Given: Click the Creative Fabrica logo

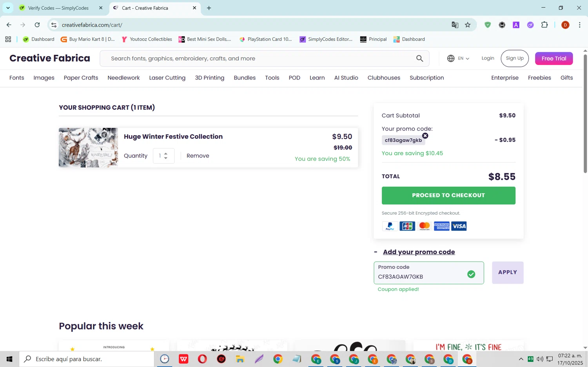Looking at the screenshot, I should tap(50, 58).
